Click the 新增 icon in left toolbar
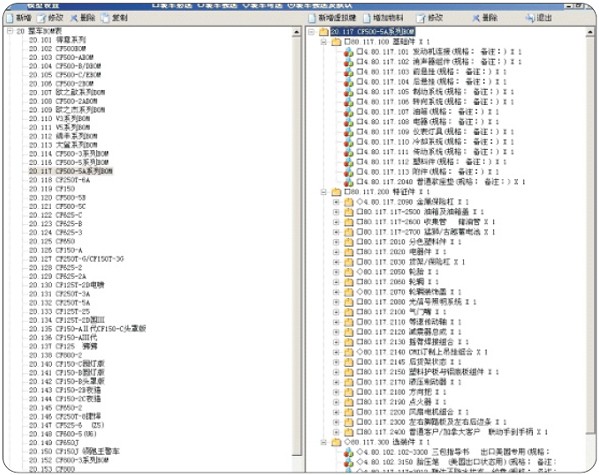 click(x=10, y=18)
